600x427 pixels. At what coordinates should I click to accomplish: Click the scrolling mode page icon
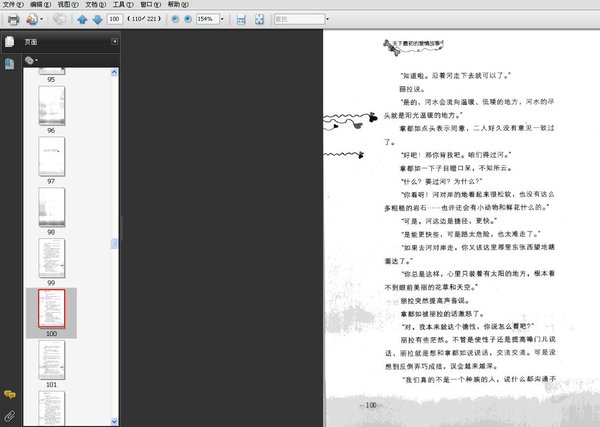240,19
